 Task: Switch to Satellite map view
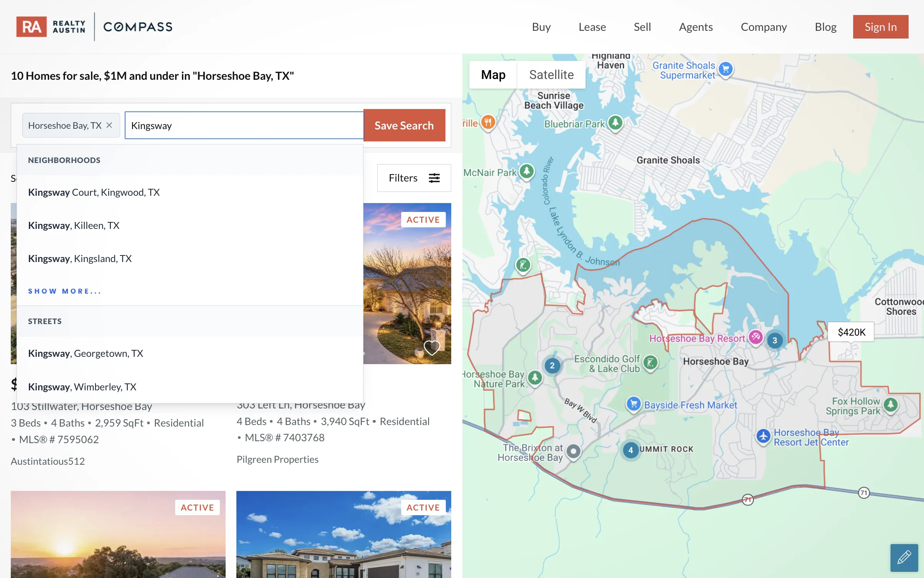[551, 74]
